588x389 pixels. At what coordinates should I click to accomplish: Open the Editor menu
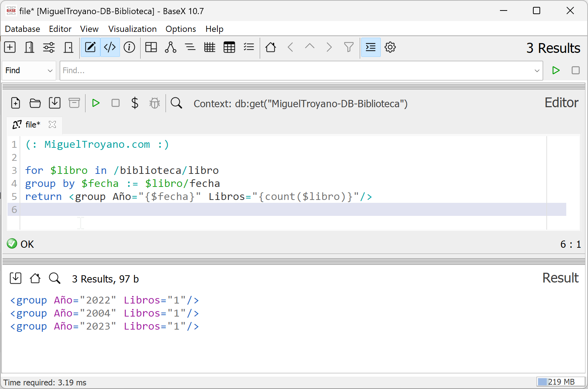point(60,29)
